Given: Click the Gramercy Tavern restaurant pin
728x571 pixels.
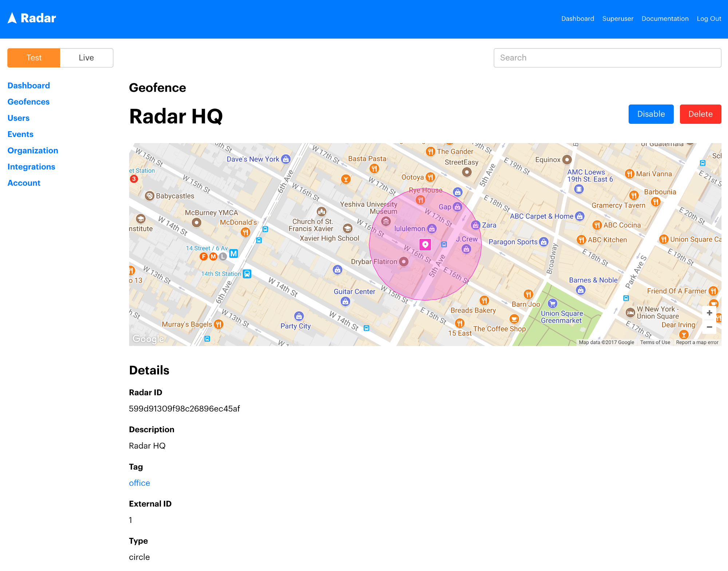Looking at the screenshot, I should (x=634, y=196).
